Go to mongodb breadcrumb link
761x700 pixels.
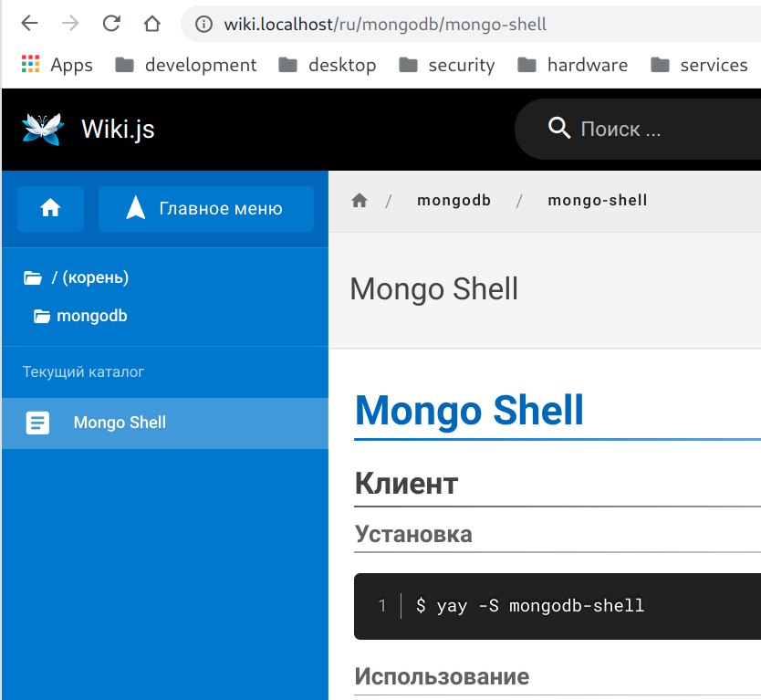tap(453, 201)
